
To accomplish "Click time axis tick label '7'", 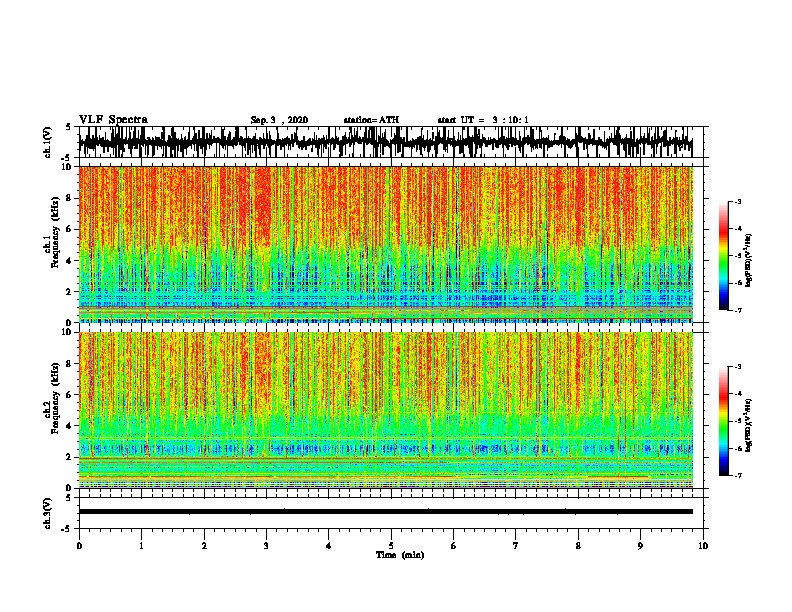I will tap(516, 546).
